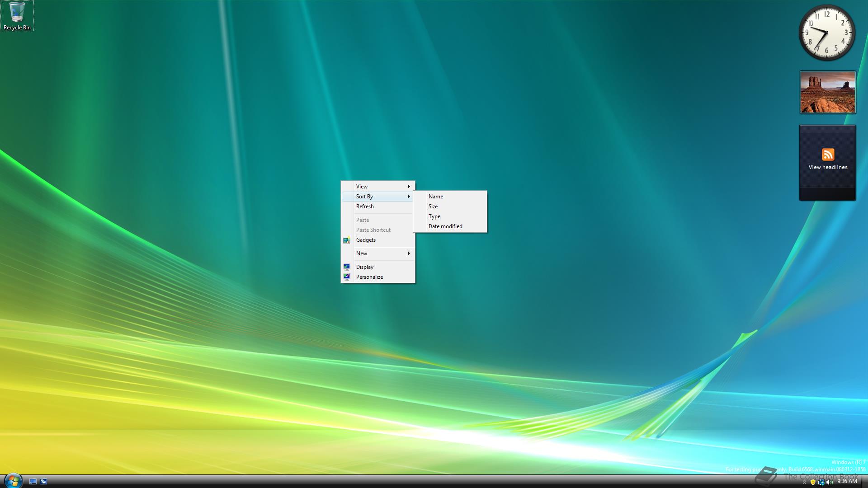Click the Slide Show gadget desert photo
This screenshot has height=488, width=868.
pyautogui.click(x=828, y=92)
